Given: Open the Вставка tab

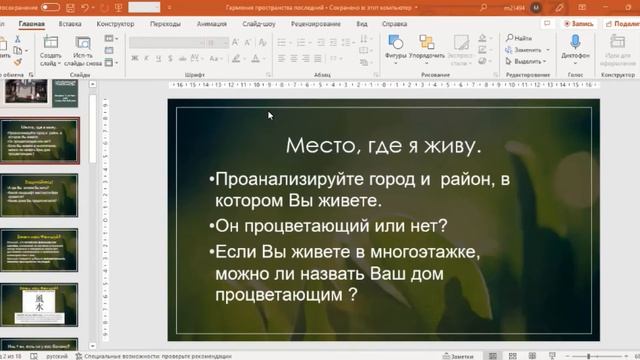Looking at the screenshot, I should (x=70, y=24).
